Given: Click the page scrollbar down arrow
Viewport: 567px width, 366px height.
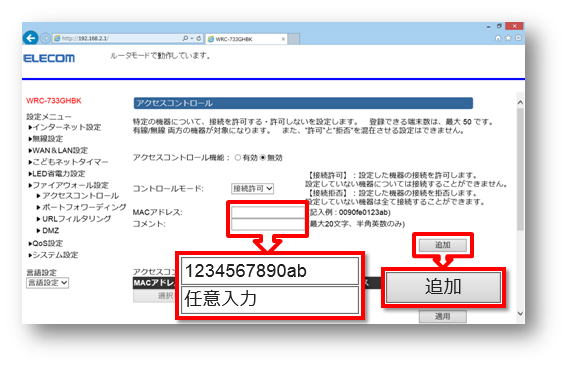Looking at the screenshot, I should click(520, 314).
